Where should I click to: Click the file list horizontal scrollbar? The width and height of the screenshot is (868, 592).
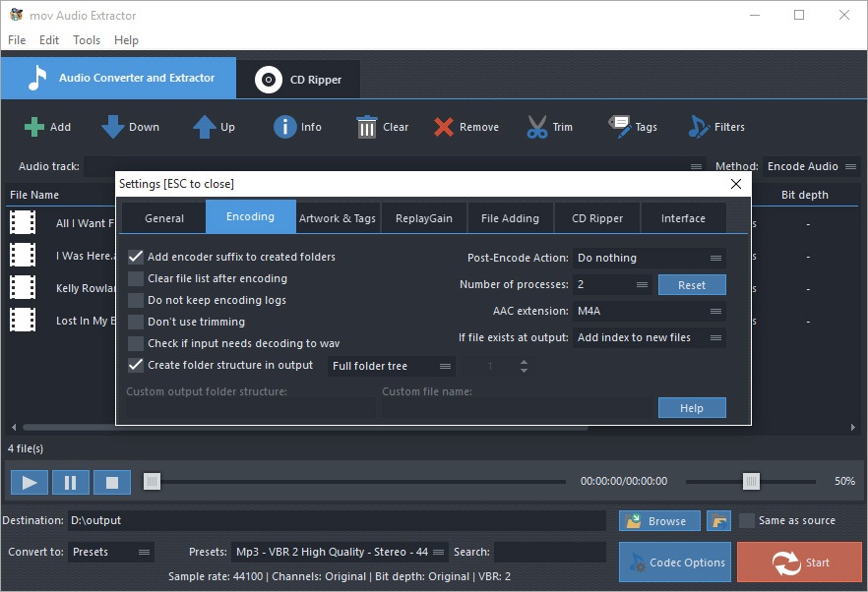pyautogui.click(x=304, y=427)
